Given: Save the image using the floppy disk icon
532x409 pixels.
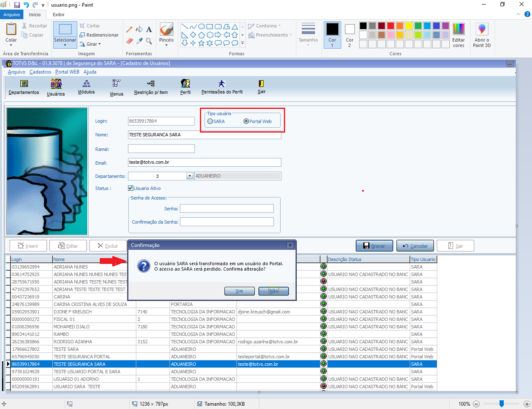Looking at the screenshot, I should point(17,5).
